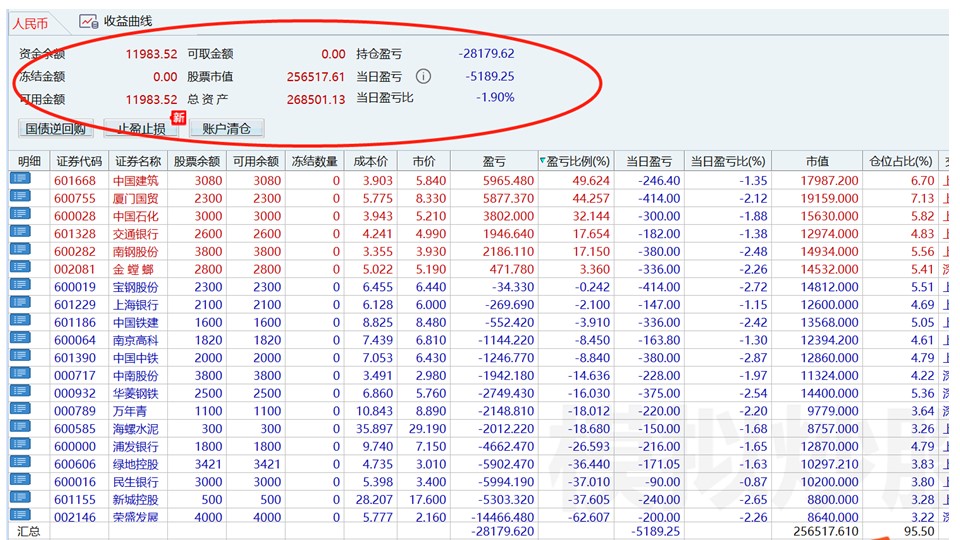Select stock name 上海银行
This screenshot has height=540, width=960.
click(135, 305)
